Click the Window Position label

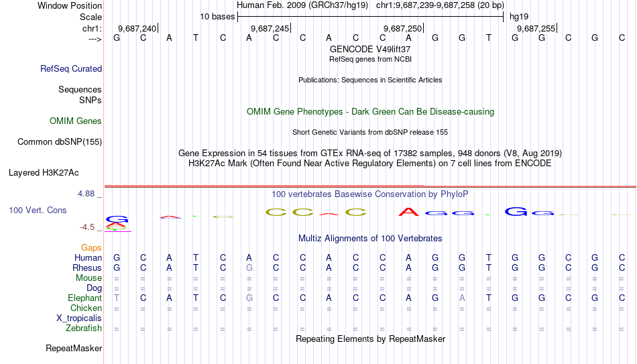70,5
